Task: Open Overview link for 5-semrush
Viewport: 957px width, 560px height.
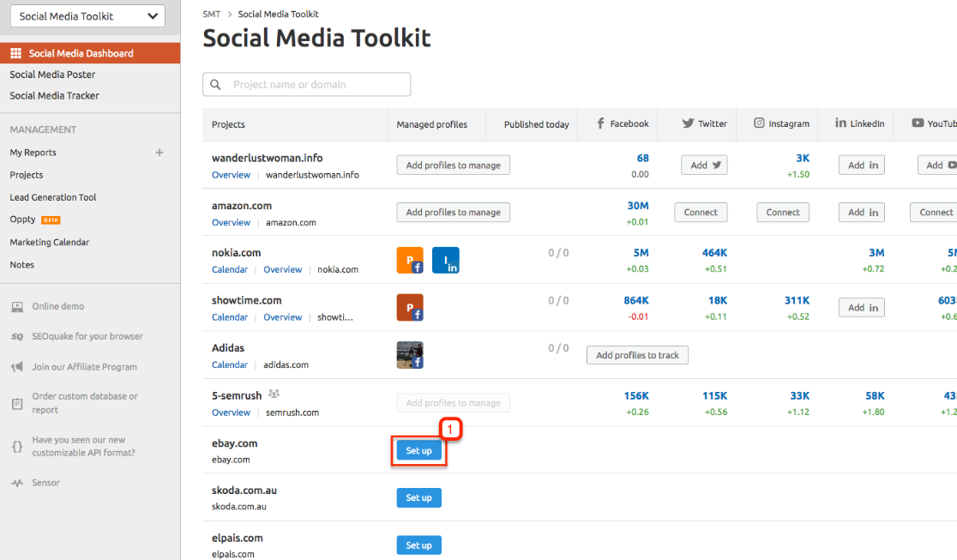Action: pyautogui.click(x=231, y=412)
